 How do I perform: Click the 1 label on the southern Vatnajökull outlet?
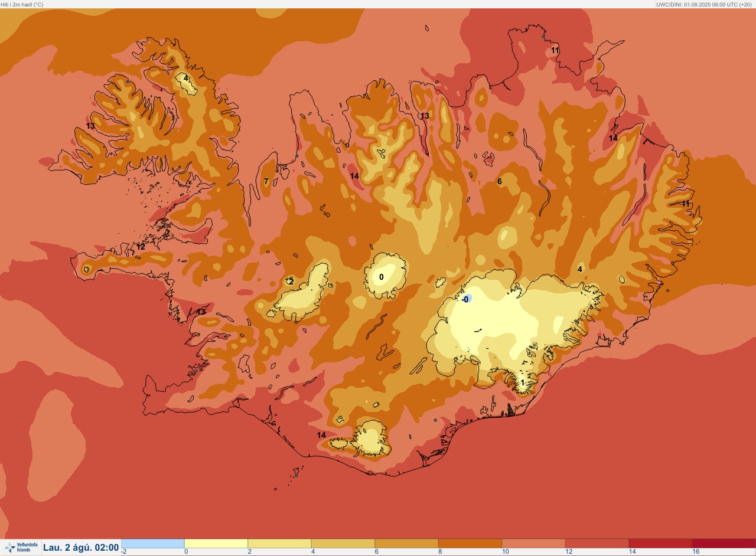pyautogui.click(x=522, y=382)
